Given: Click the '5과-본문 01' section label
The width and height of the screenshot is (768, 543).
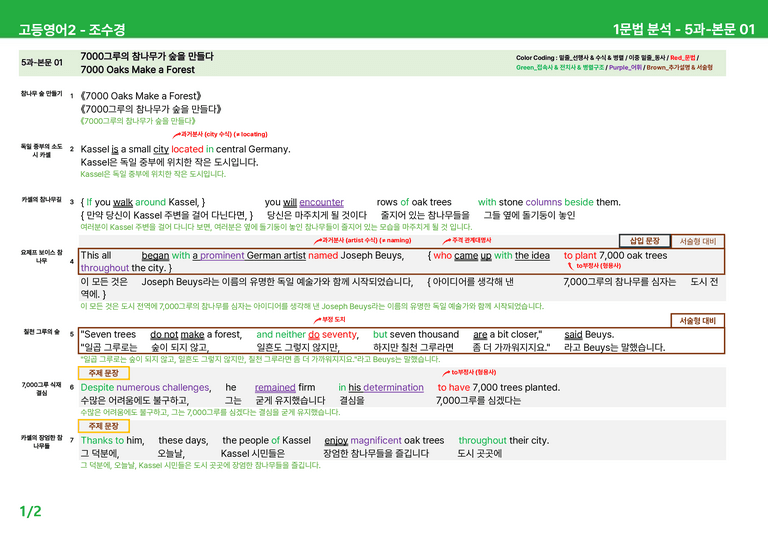Looking at the screenshot, I should point(42,63).
